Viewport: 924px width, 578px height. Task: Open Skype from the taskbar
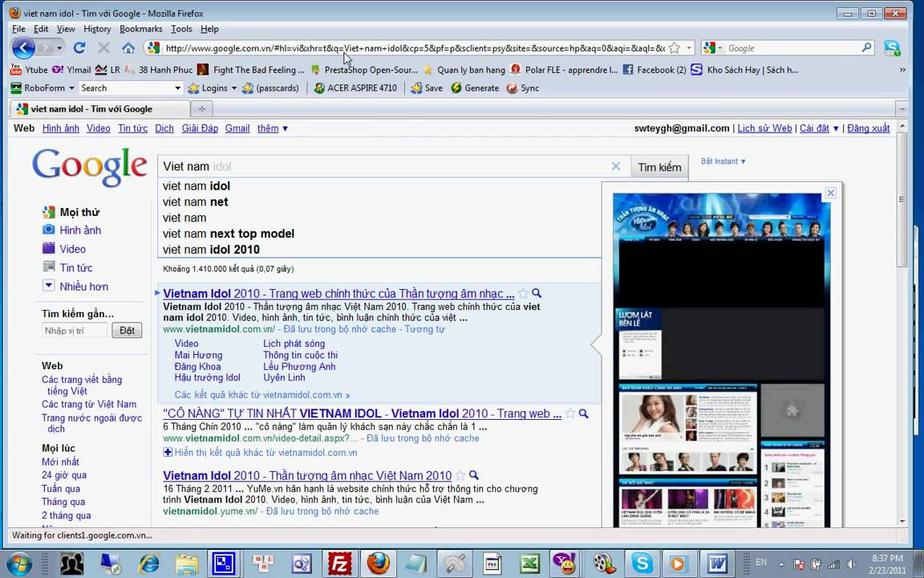point(642,564)
